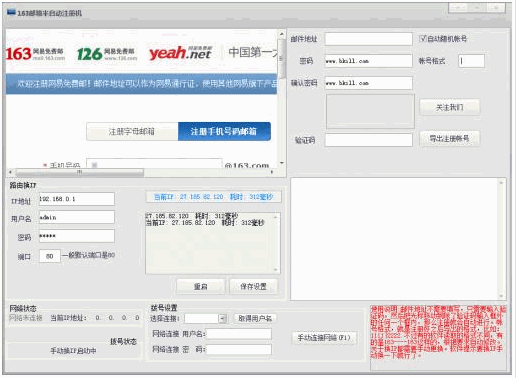The height and width of the screenshot is (378, 516).
Task: Focus the 确认密码 input field
Action: click(369, 83)
